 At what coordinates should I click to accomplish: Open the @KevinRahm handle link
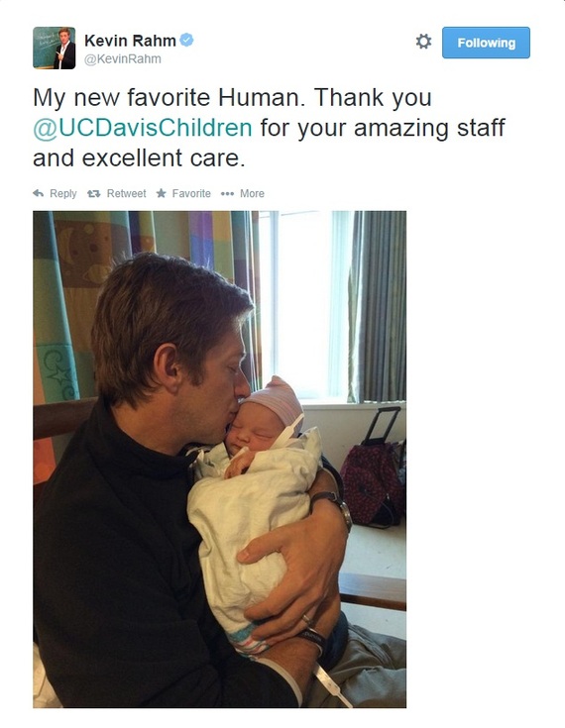(123, 59)
